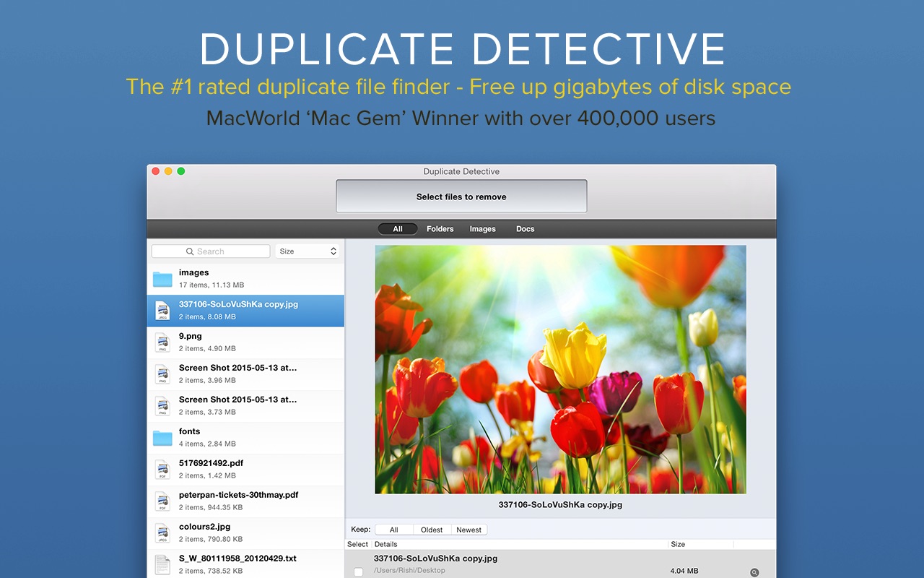Select the S_W_80111958 text file icon

tap(162, 565)
